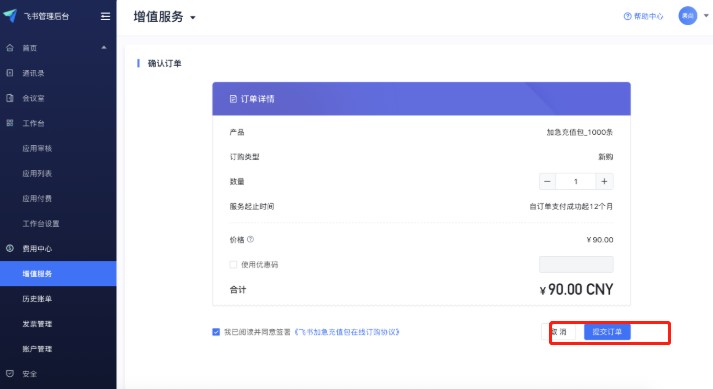The height and width of the screenshot is (389, 713).
Task: Click the ¥90.00 price value
Action: tap(599, 239)
